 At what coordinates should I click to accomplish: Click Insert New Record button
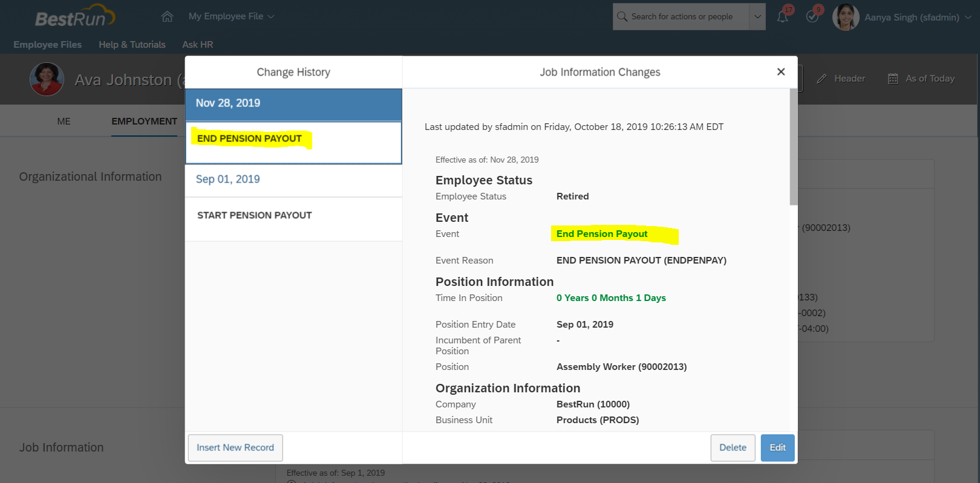coord(235,448)
